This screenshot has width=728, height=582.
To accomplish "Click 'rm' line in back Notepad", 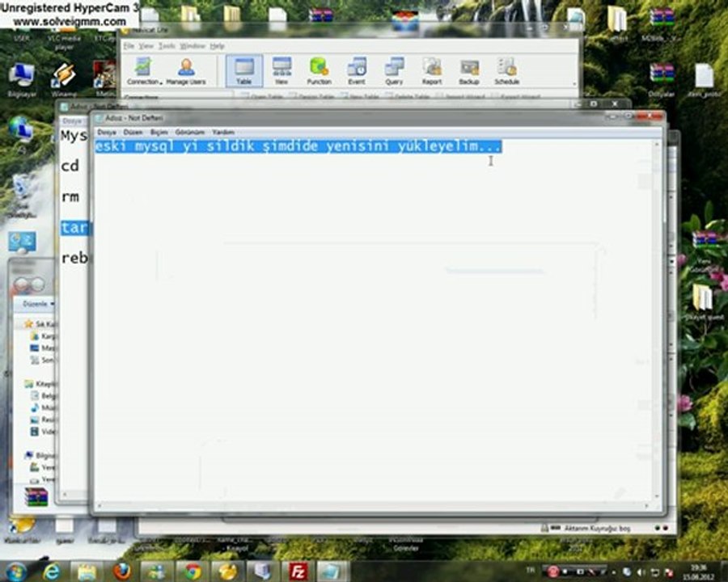I will 70,196.
